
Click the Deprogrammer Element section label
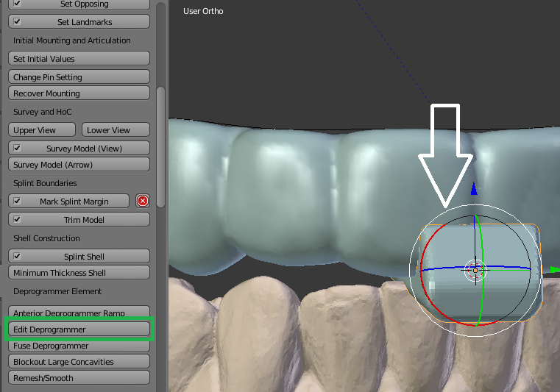coord(57,291)
